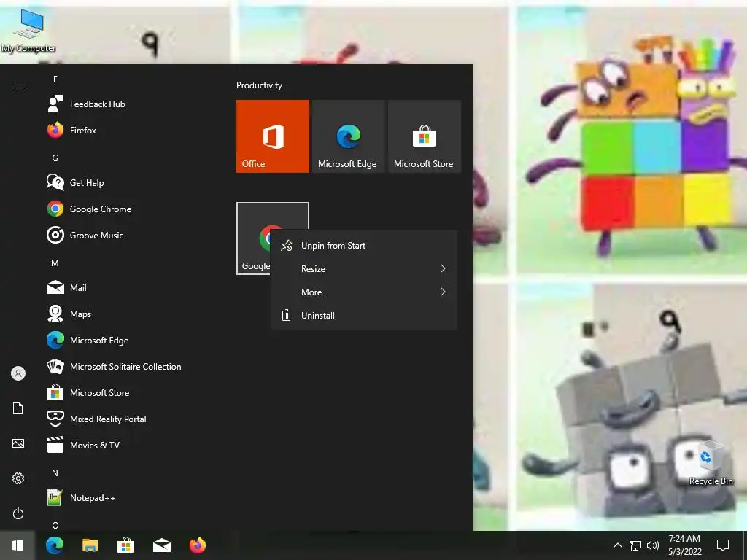This screenshot has width=747, height=560.
Task: Open the More submenu
Action: click(x=364, y=292)
